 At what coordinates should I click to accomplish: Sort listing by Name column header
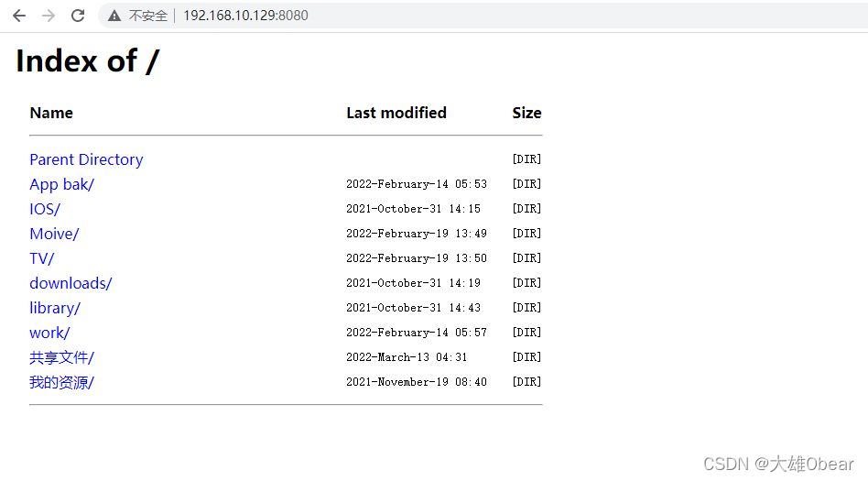51,113
